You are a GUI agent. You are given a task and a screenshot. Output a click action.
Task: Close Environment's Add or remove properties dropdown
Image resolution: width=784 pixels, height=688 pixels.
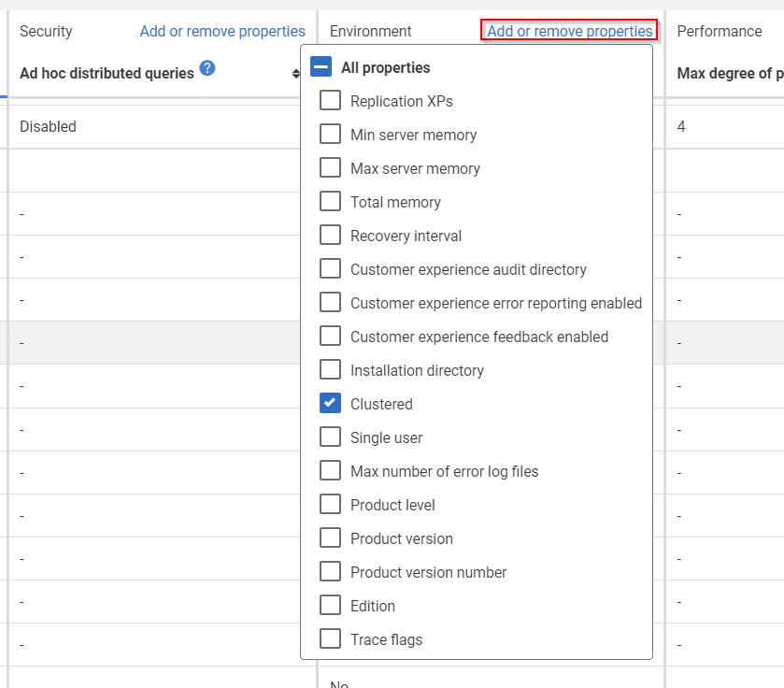(x=569, y=31)
